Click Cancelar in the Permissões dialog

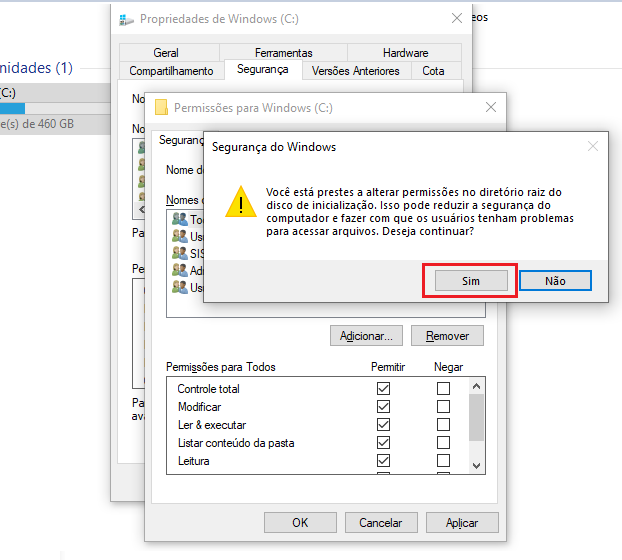pyautogui.click(x=381, y=522)
